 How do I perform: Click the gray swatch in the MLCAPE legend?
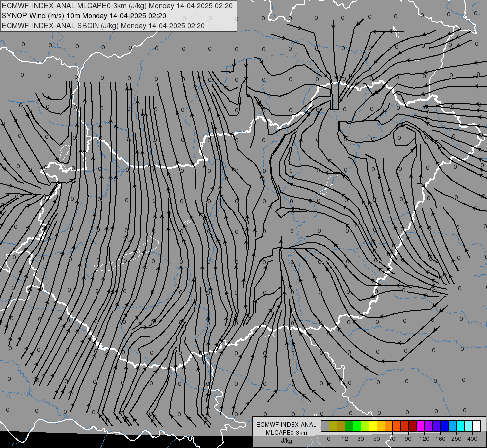pos(325,426)
